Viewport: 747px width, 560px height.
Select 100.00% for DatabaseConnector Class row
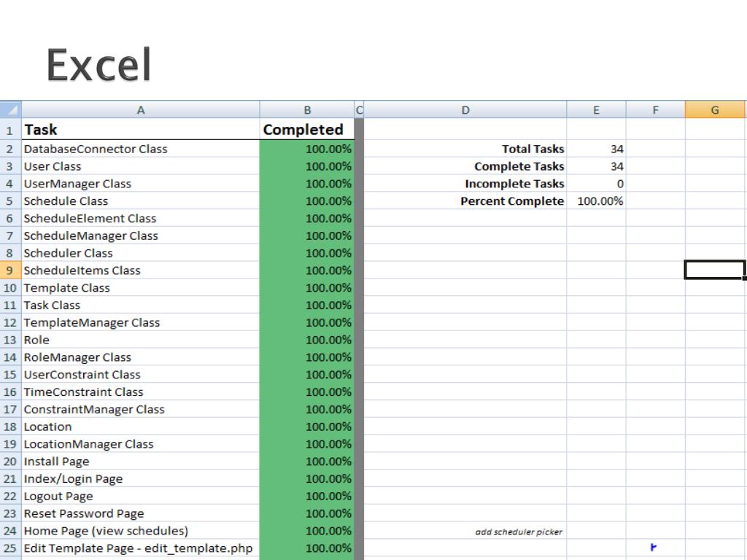[307, 149]
